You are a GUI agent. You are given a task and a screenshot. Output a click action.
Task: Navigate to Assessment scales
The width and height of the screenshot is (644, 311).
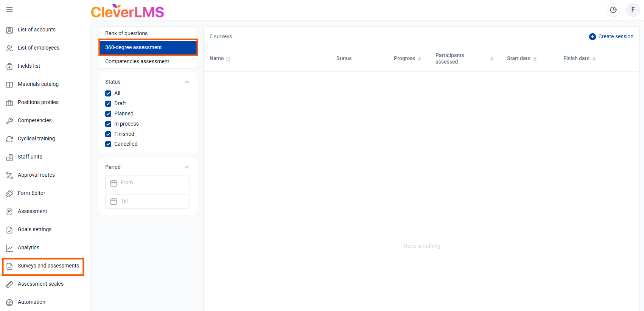[40, 284]
